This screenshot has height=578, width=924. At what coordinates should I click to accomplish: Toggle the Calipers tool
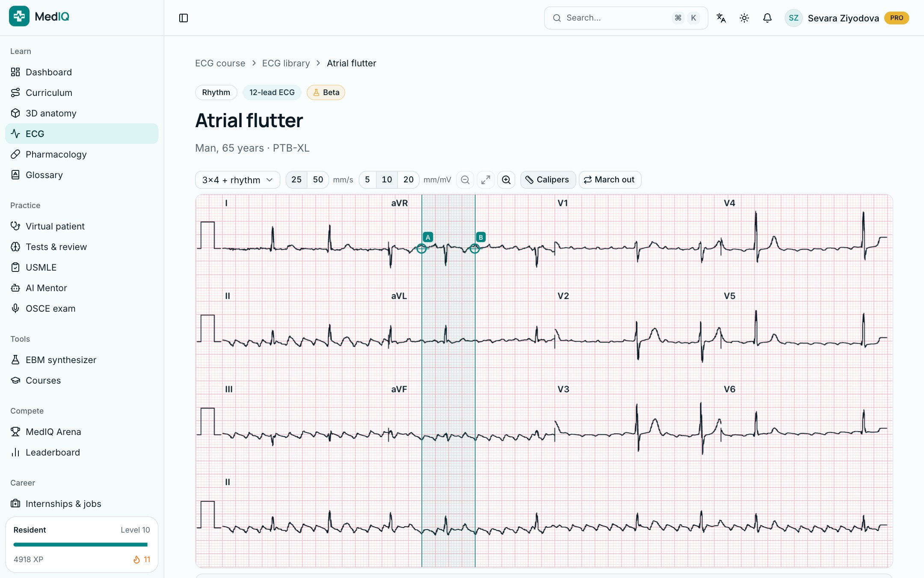point(548,180)
